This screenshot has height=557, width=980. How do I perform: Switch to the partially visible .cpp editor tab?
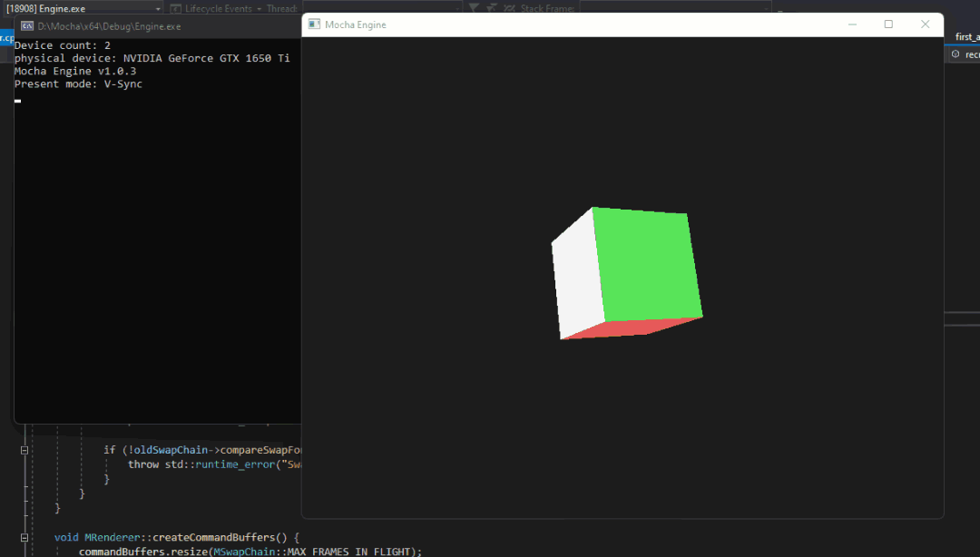click(7, 37)
